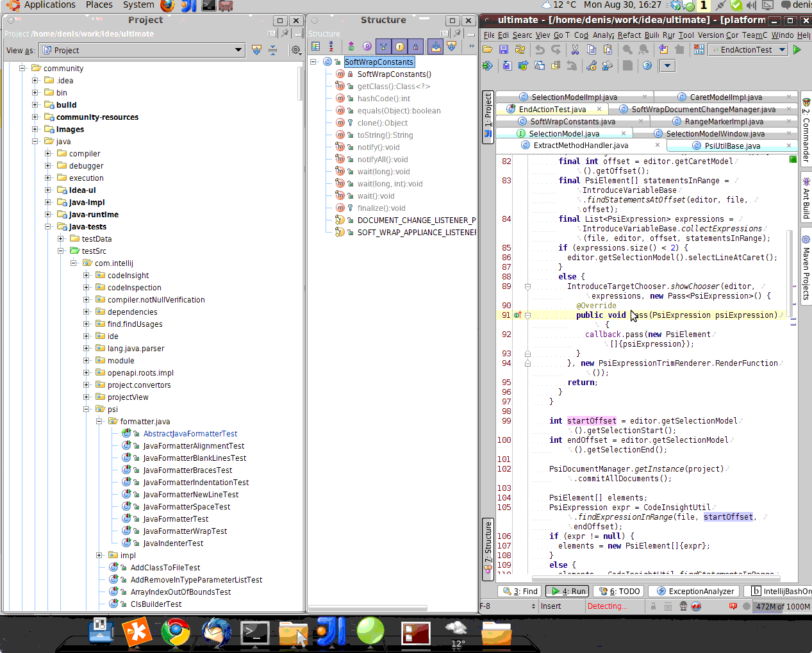The width and height of the screenshot is (812, 653).
Task: Switch to RangeMarkerImpl.java editor tab
Action: 724,121
